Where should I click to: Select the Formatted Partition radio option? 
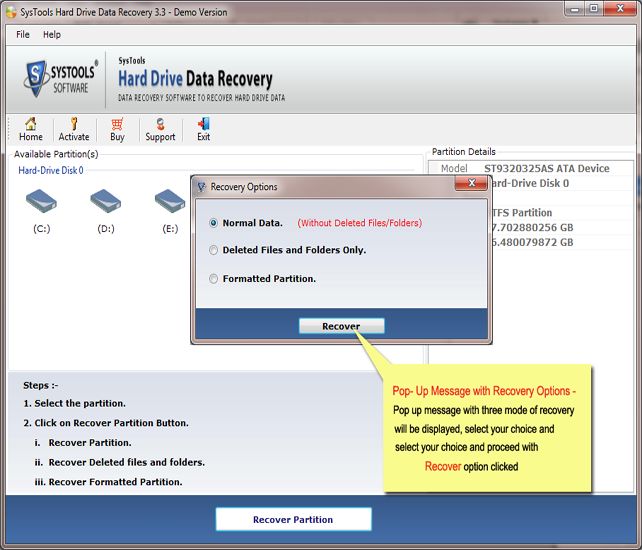click(x=213, y=278)
